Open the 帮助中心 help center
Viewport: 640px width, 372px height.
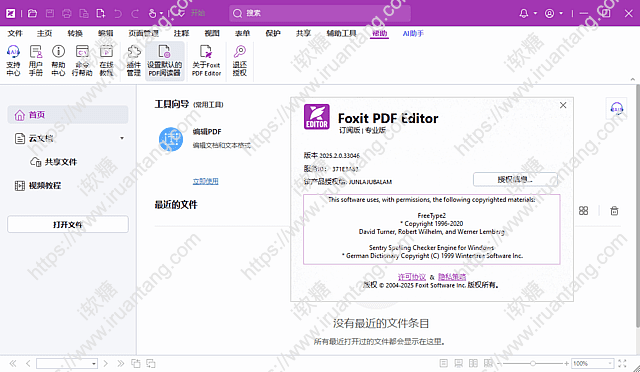[58, 60]
